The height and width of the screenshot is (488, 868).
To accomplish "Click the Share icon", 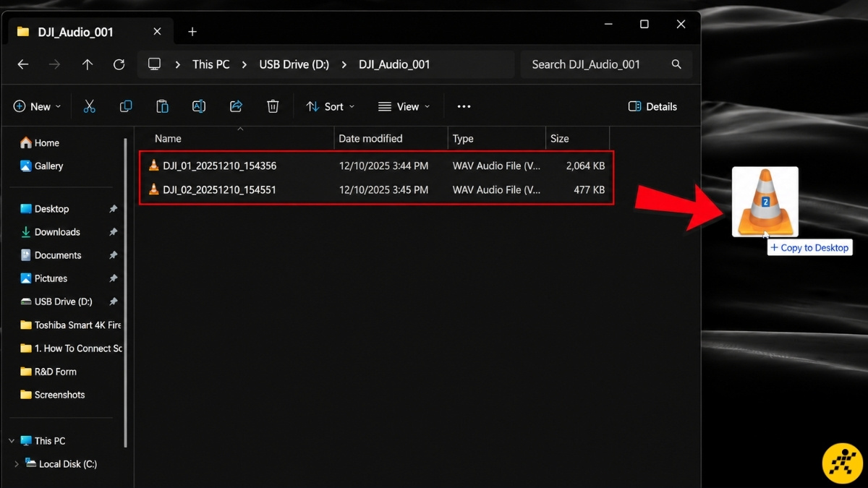I will coord(236,106).
